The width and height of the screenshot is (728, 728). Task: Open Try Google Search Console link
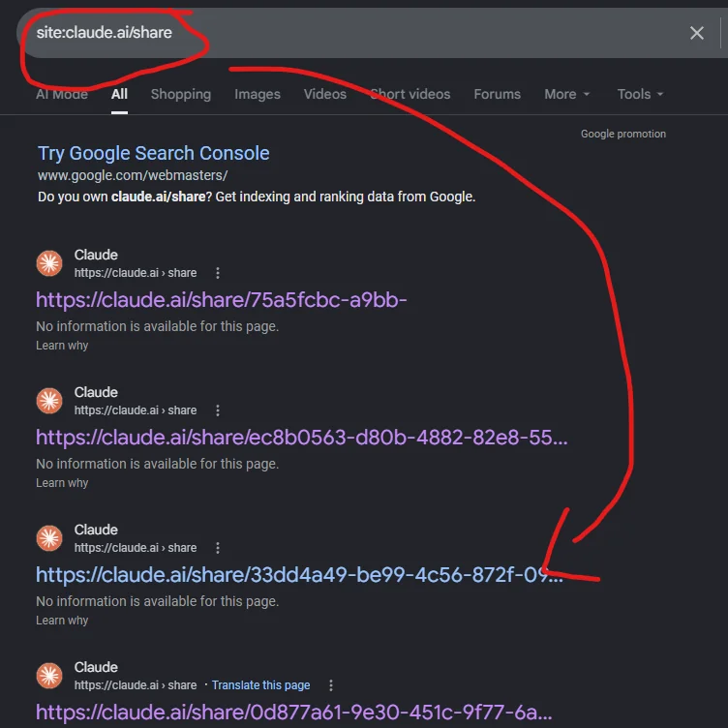[153, 153]
